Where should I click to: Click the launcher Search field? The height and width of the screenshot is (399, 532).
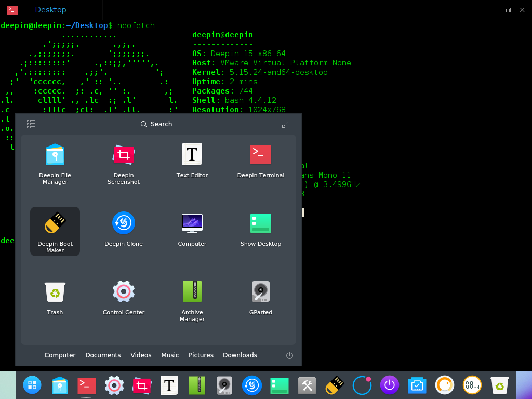point(156,124)
